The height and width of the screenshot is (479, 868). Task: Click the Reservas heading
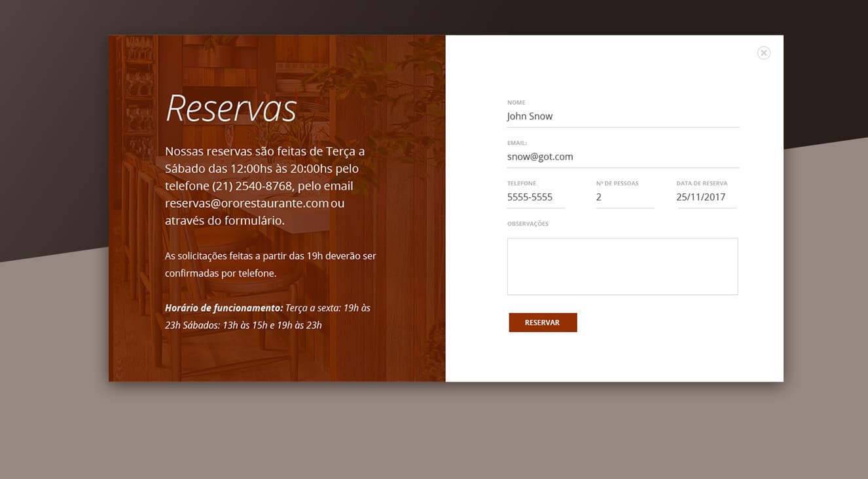point(231,108)
